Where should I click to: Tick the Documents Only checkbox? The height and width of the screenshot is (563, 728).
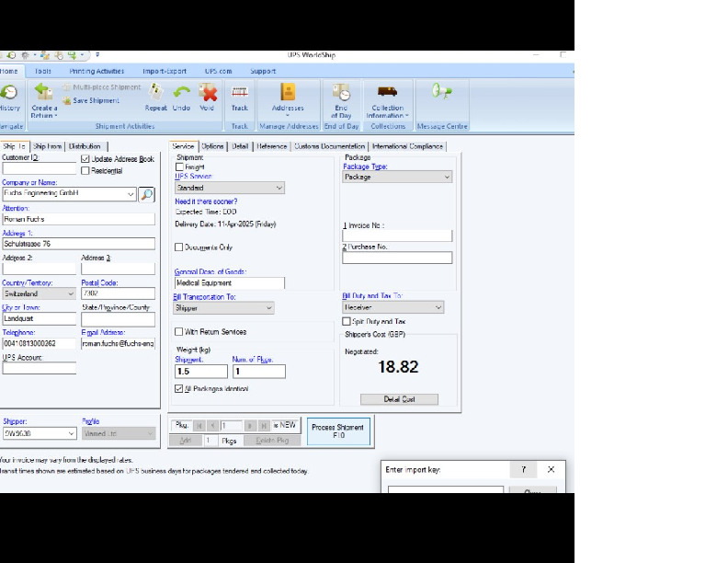point(179,247)
